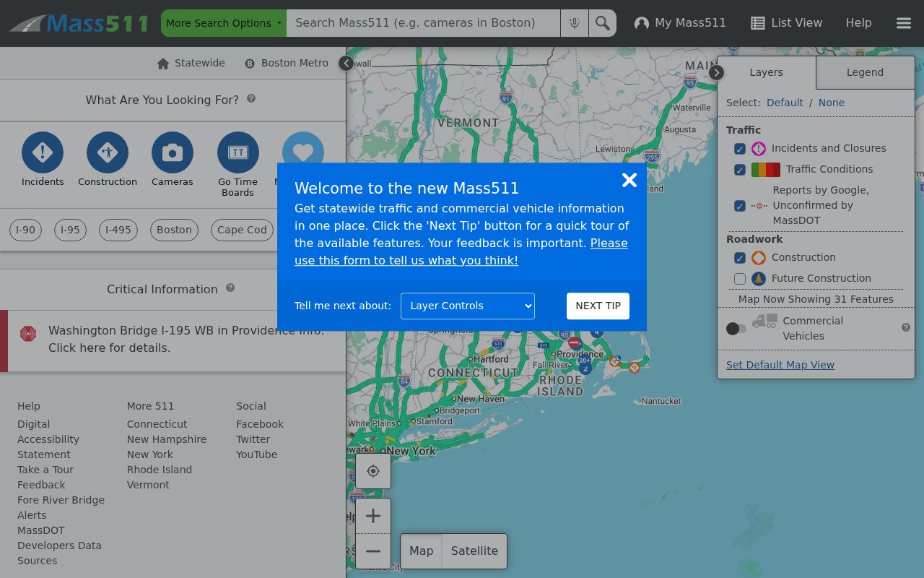
Task: Collapse the Layers panel arrow
Action: (716, 72)
